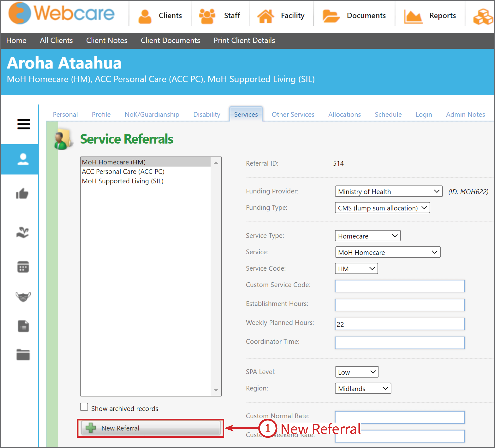Screen dimensions: 495x448
Task: Open the Documents folder icon
Action: point(331,16)
